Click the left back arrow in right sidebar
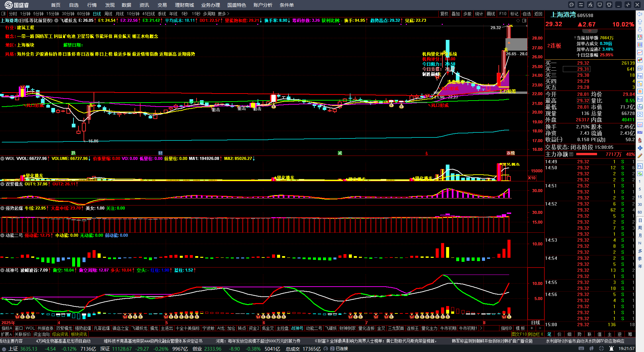Viewport: 644px width, 352px height. point(640,14)
